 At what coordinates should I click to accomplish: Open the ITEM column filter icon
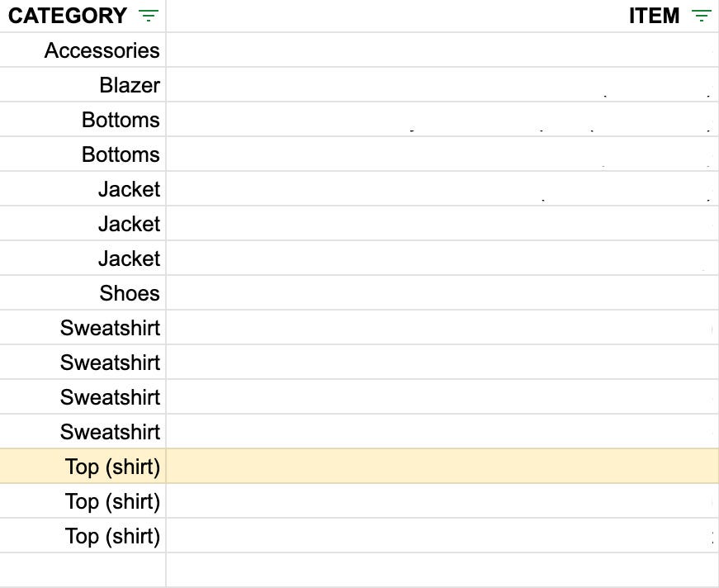[701, 16]
